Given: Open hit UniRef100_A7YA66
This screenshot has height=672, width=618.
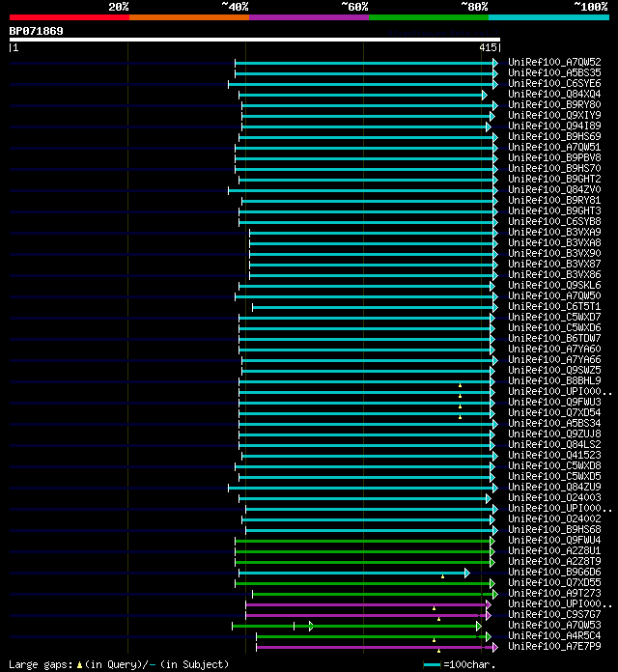Looking at the screenshot, I should click(554, 359).
